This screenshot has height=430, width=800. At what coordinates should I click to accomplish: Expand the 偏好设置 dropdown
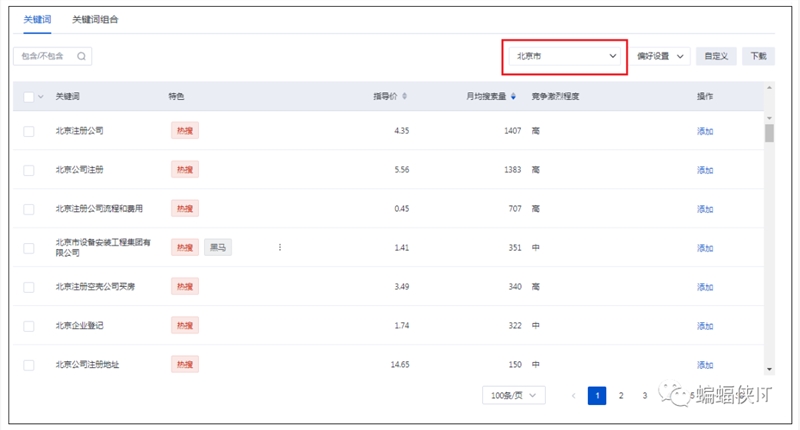[x=661, y=57]
